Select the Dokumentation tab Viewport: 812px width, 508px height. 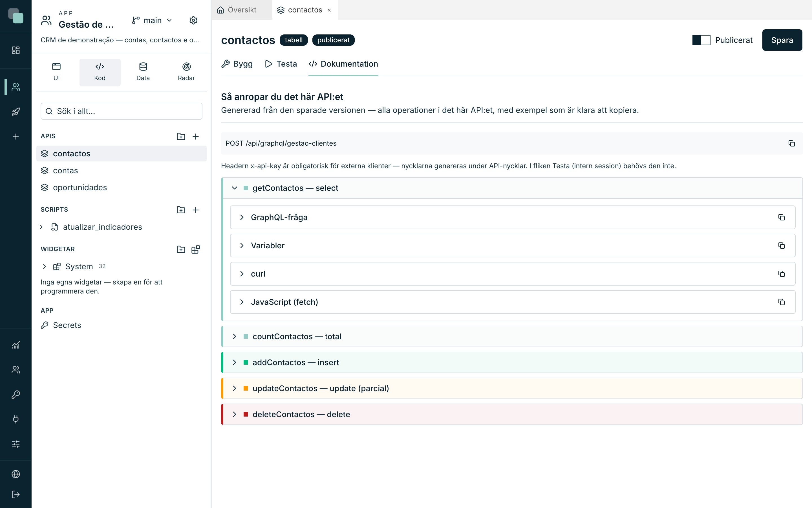click(343, 64)
